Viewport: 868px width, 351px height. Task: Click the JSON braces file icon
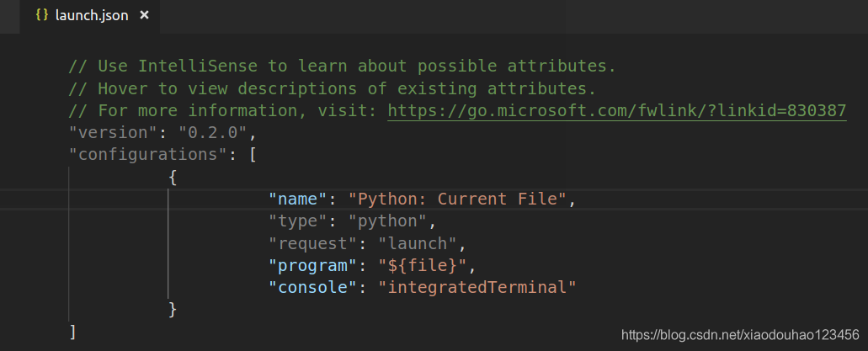[41, 15]
